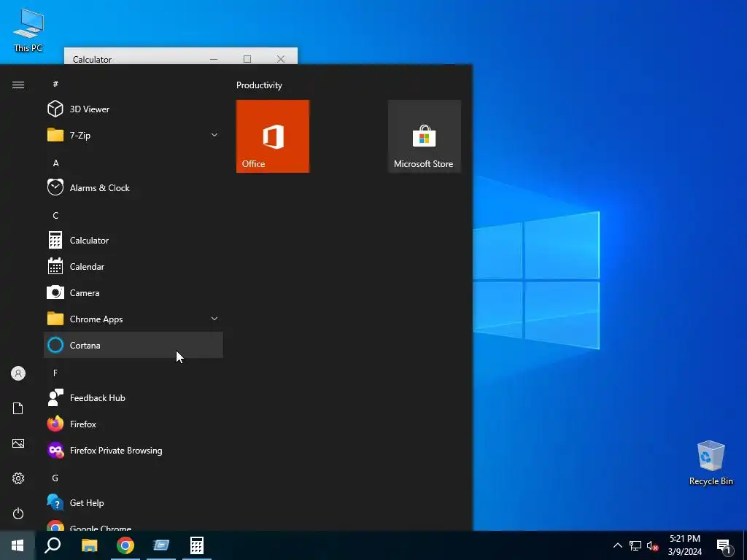747x560 pixels.
Task: Select the letter A section header
Action: [55, 163]
